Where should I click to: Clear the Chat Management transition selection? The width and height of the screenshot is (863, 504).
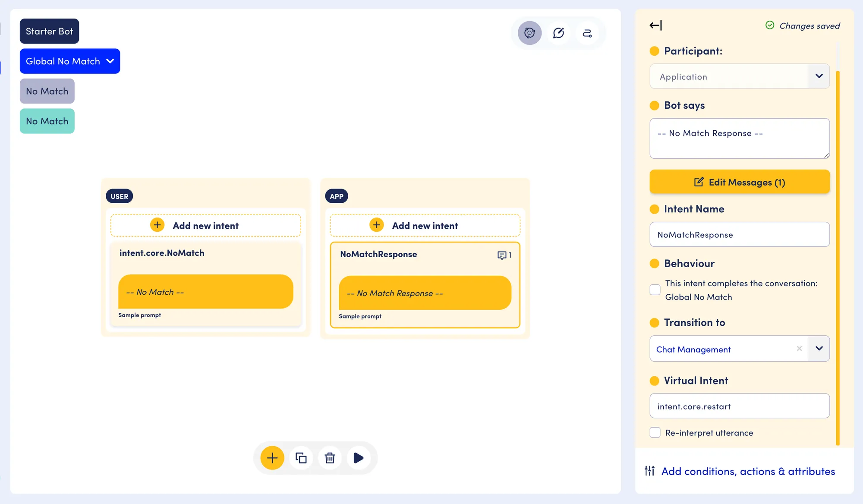[799, 349]
